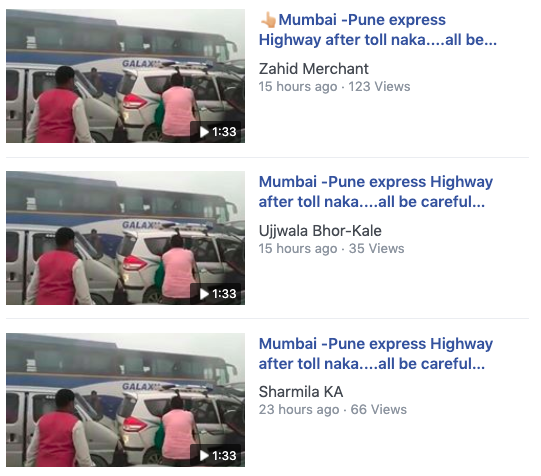
Task: Open Zahid Merchant's video thumbnail
Action: pos(126,76)
